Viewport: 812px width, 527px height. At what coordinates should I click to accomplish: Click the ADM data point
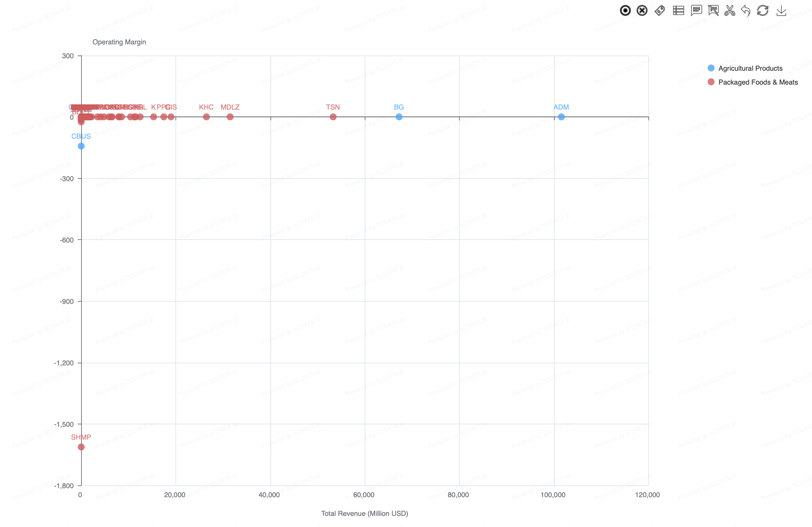tap(561, 117)
